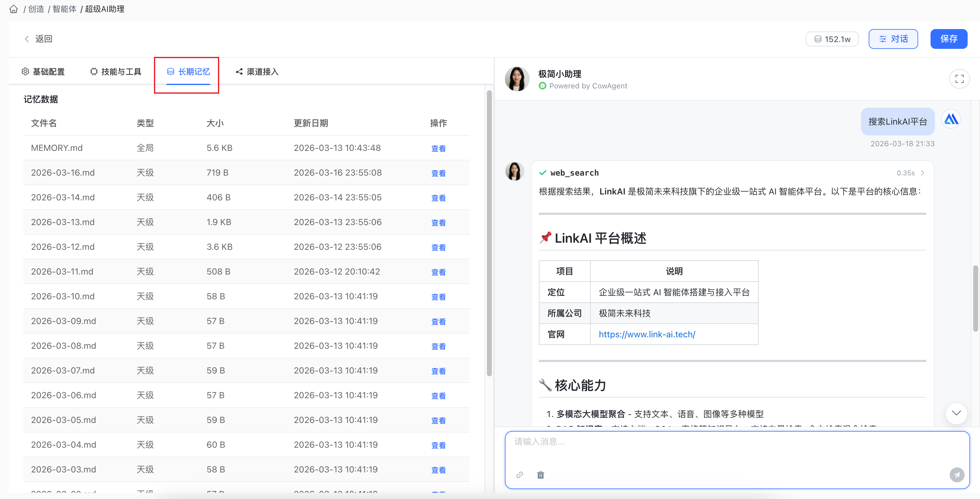Open fullscreen view via the expand icon

(960, 79)
